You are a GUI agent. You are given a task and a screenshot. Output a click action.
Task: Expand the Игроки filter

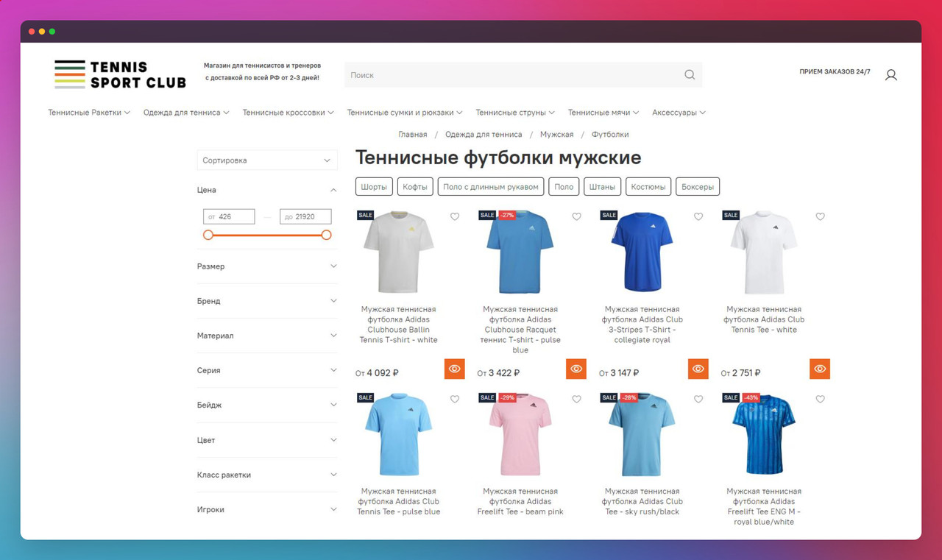[267, 509]
